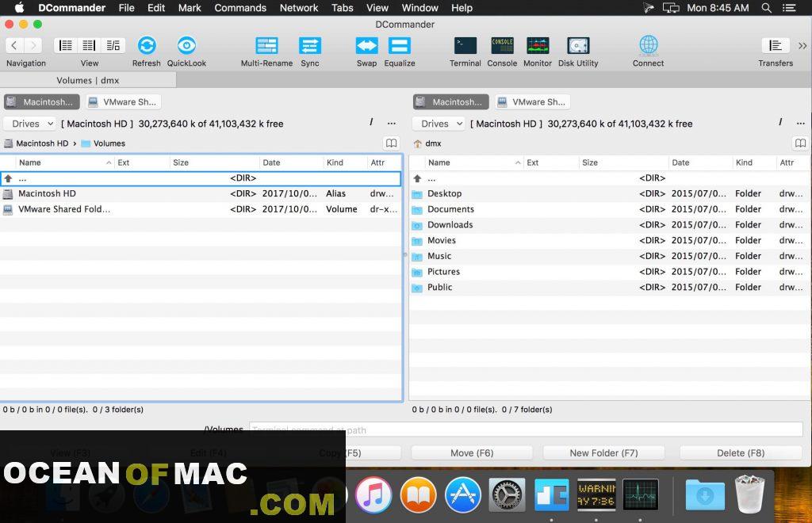
Task: Click the Refresh toolbar icon
Action: [147, 45]
